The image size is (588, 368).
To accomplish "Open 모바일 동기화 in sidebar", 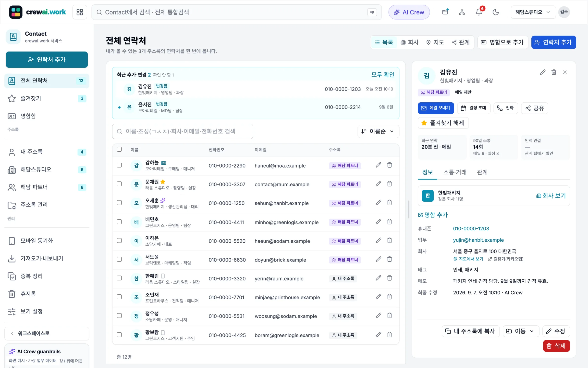I will (x=47, y=241).
